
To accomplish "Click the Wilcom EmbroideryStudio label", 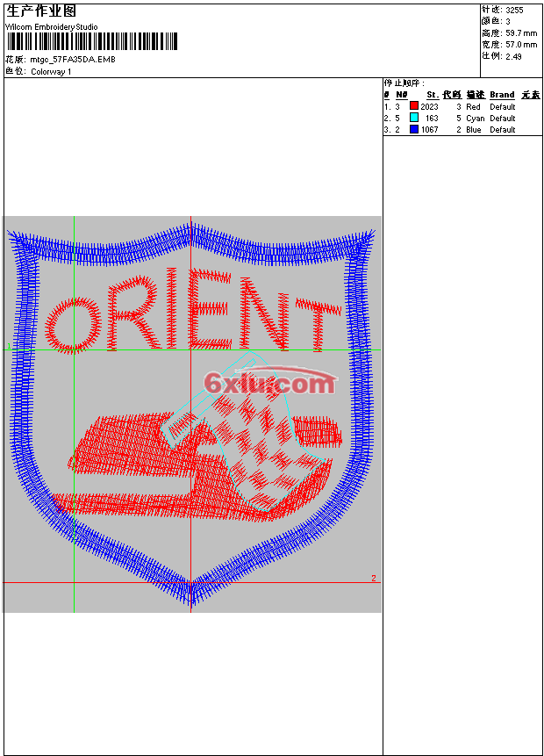I will [52, 27].
